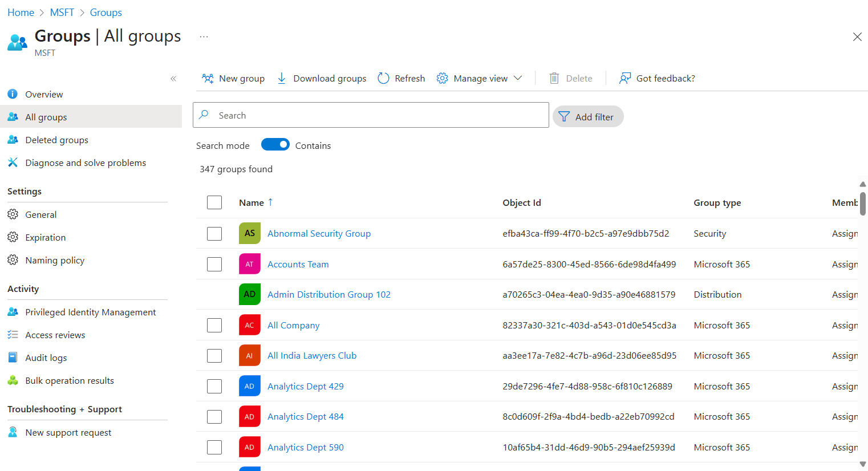The width and height of the screenshot is (868, 471).
Task: Open the Manage view dropdown chevron
Action: [518, 78]
